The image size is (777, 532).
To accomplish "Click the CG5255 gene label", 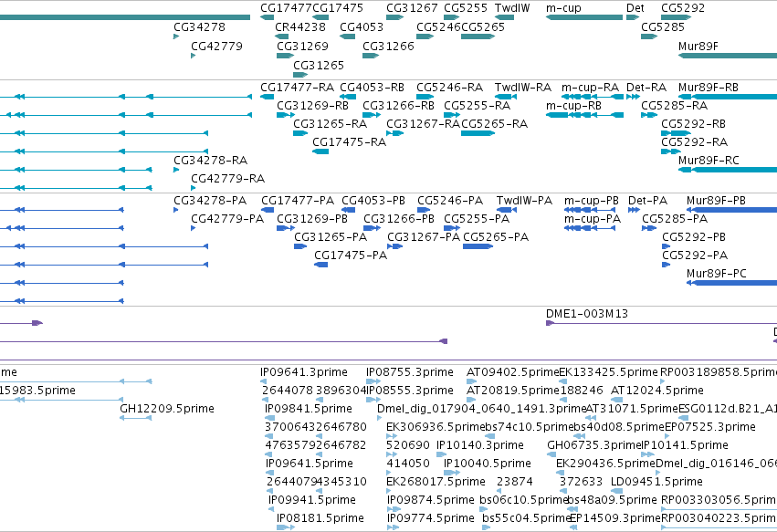I will point(466,8).
